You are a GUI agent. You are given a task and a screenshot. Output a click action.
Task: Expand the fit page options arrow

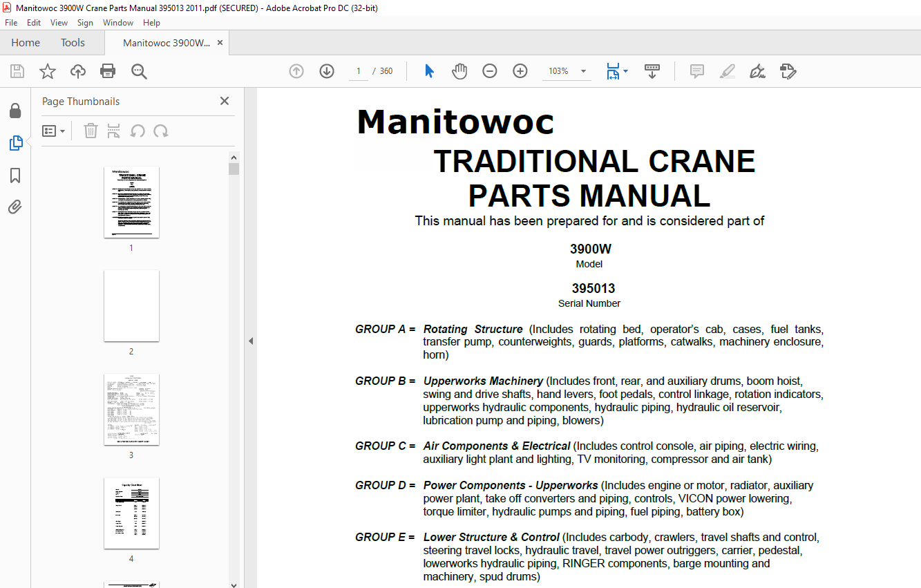tap(625, 71)
